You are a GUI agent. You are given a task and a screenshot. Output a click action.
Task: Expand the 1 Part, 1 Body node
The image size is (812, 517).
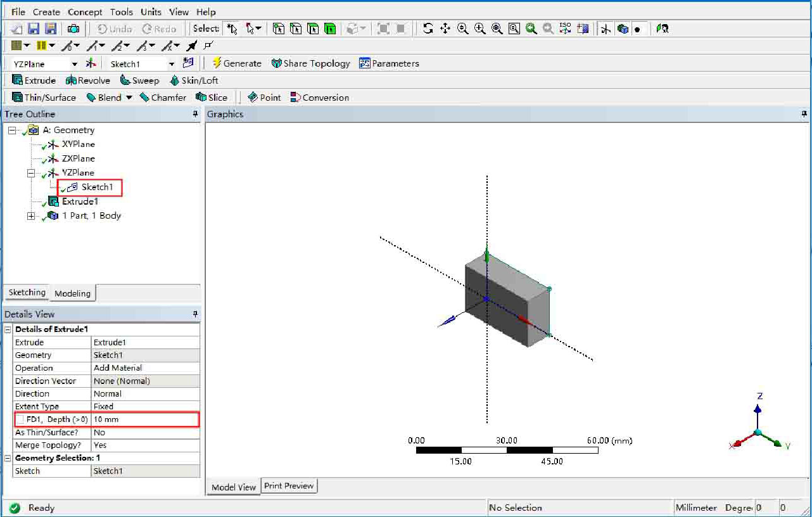click(31, 216)
